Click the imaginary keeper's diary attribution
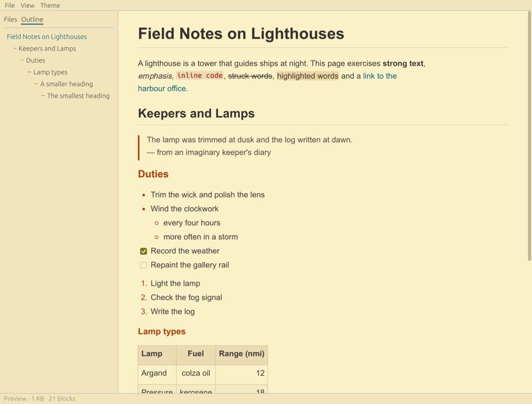The height and width of the screenshot is (404, 532). coord(209,152)
